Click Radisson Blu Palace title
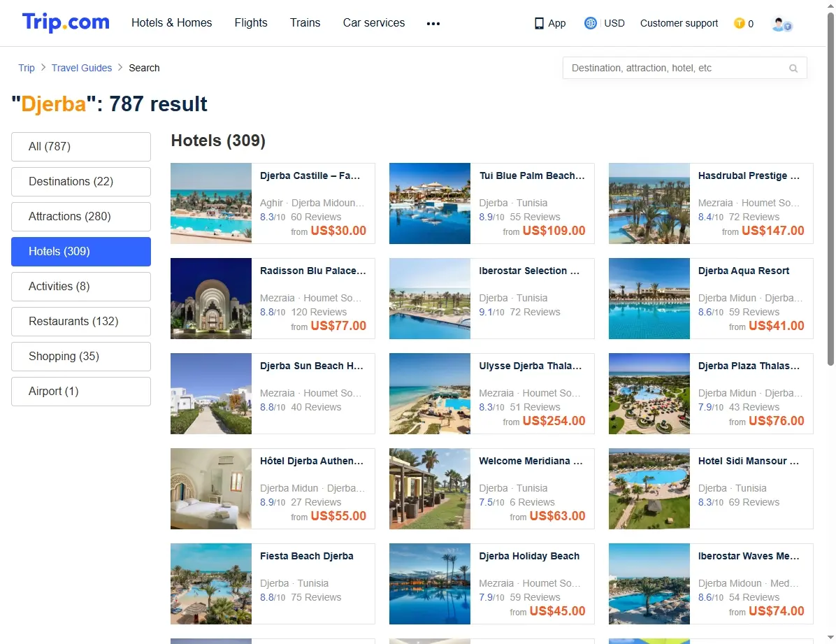 point(313,271)
